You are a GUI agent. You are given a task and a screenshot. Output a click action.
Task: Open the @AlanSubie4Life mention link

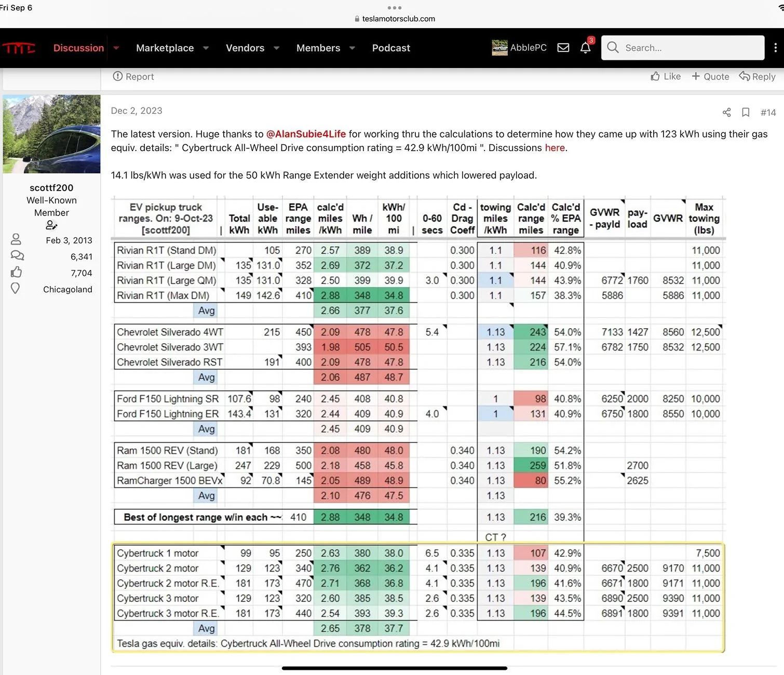point(306,134)
